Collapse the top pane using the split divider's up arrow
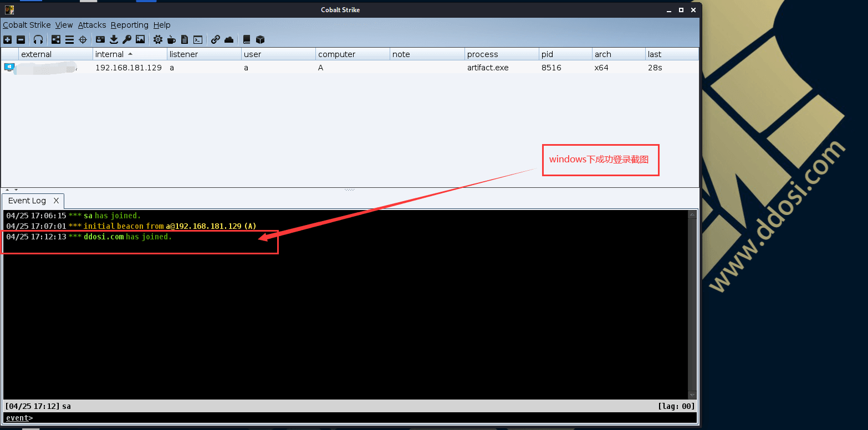 click(x=8, y=190)
